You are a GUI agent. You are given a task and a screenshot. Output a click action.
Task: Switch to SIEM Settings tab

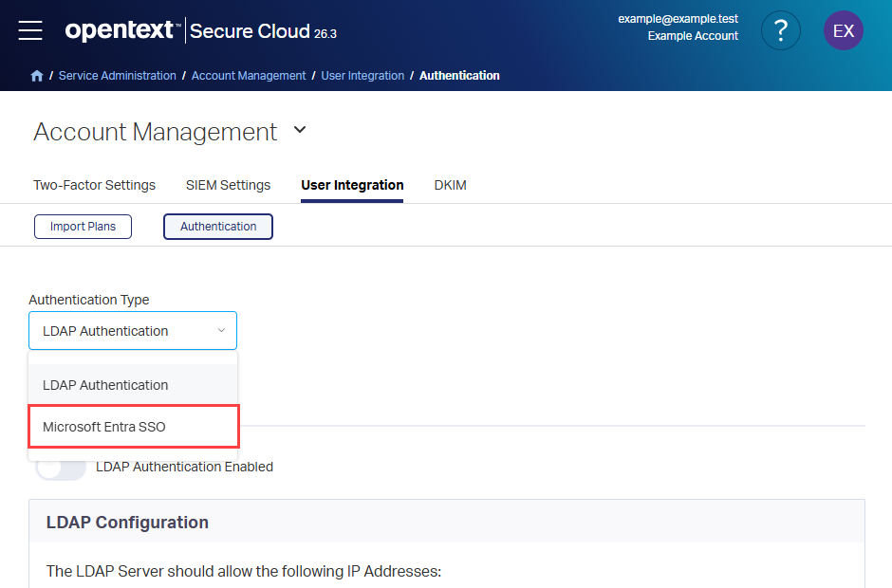click(x=228, y=185)
